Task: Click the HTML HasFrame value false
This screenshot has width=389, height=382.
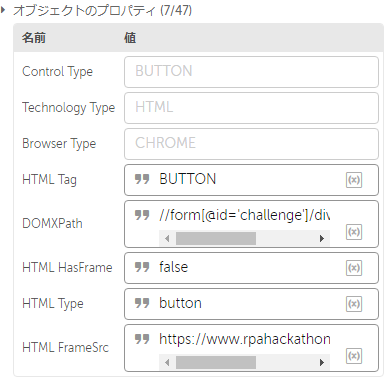Action: (174, 267)
